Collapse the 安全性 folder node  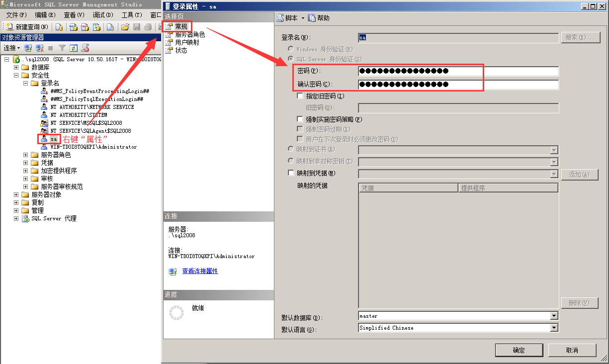tap(16, 75)
